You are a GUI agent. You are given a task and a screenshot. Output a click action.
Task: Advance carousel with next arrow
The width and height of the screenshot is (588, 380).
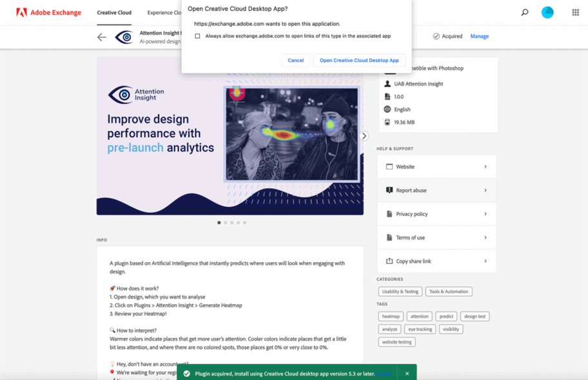[x=364, y=136]
